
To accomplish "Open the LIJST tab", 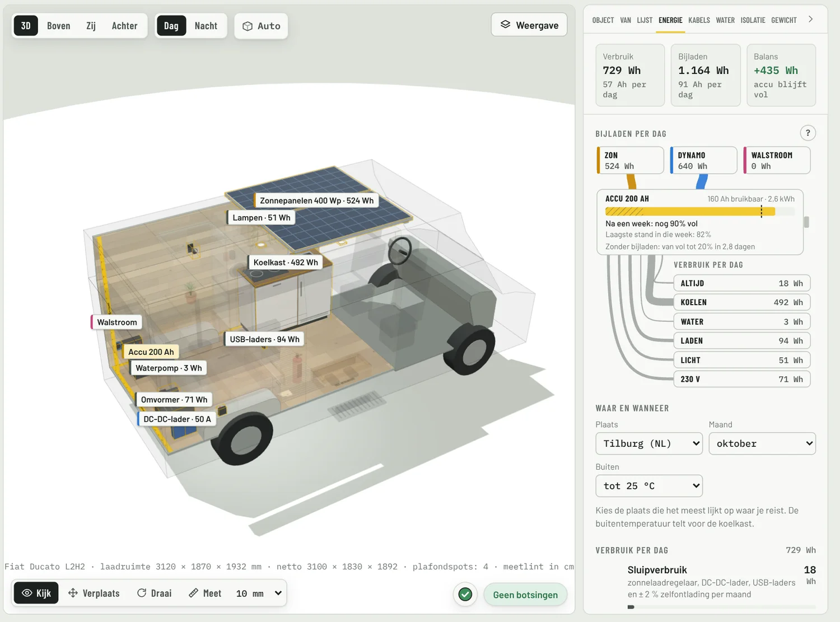I will tap(645, 20).
